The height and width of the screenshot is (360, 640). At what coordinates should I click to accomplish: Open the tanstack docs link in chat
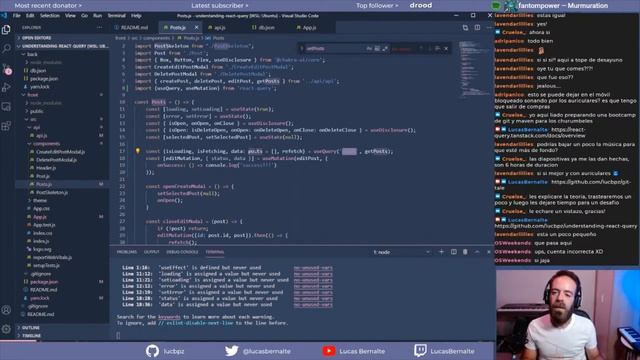tap(540, 133)
